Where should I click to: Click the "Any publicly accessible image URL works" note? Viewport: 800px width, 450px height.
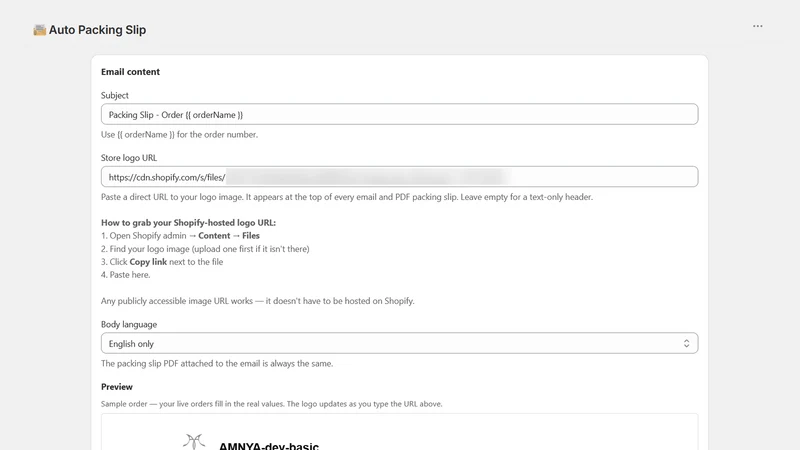(x=258, y=301)
